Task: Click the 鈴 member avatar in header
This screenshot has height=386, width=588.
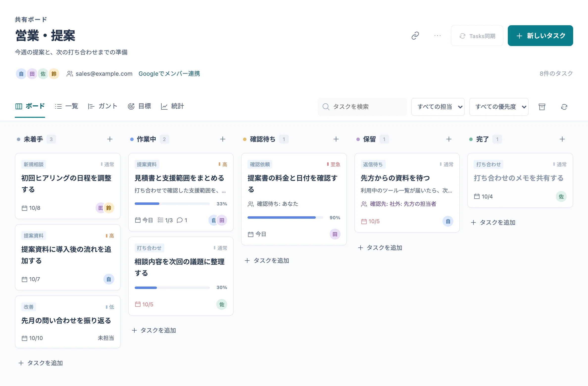Action: [x=54, y=74]
